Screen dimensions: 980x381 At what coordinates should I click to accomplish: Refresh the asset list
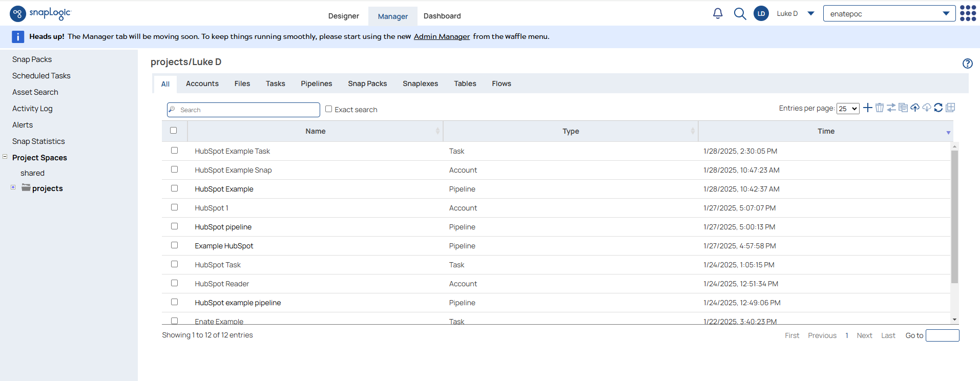click(939, 108)
